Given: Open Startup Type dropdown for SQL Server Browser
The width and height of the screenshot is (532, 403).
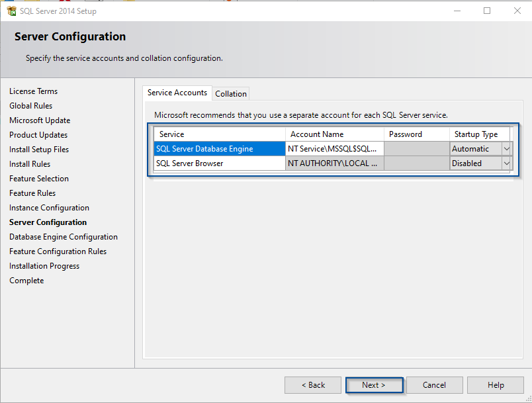Looking at the screenshot, I should coord(507,163).
